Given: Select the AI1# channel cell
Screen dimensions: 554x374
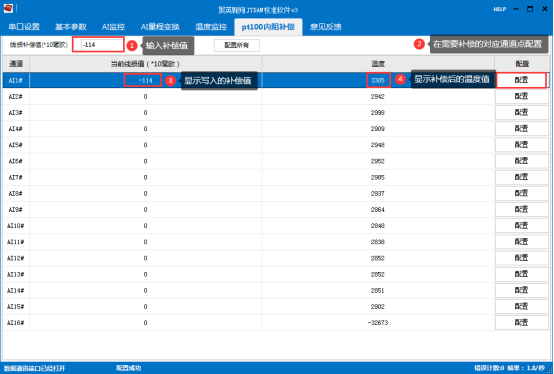Looking at the screenshot, I should tap(16, 80).
